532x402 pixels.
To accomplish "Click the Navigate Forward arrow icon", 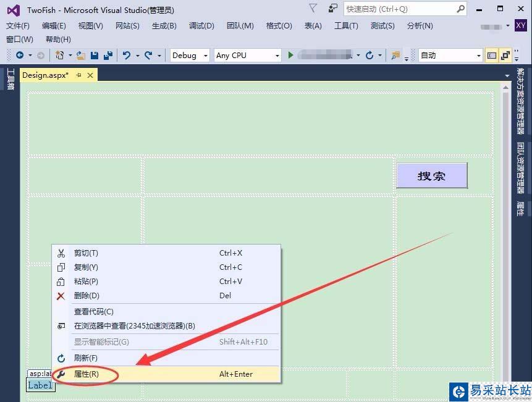I will pos(41,55).
